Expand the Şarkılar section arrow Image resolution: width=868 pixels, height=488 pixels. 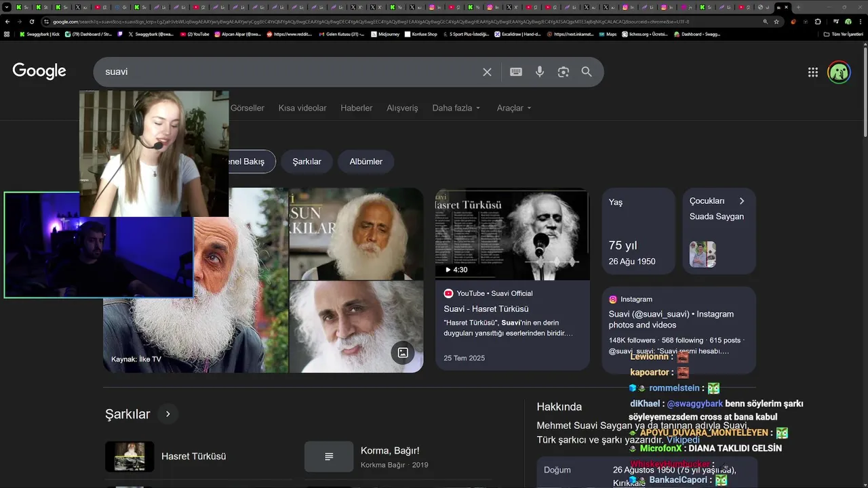tap(167, 413)
